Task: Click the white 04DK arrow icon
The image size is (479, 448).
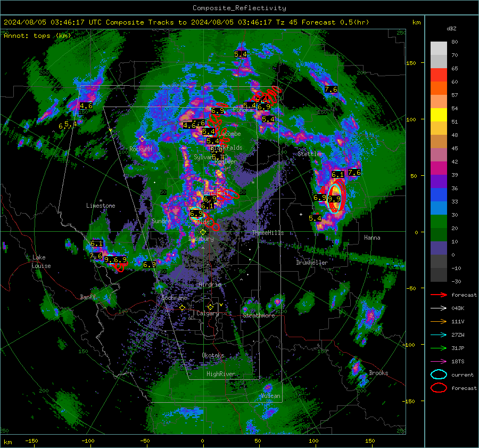Action: (439, 308)
